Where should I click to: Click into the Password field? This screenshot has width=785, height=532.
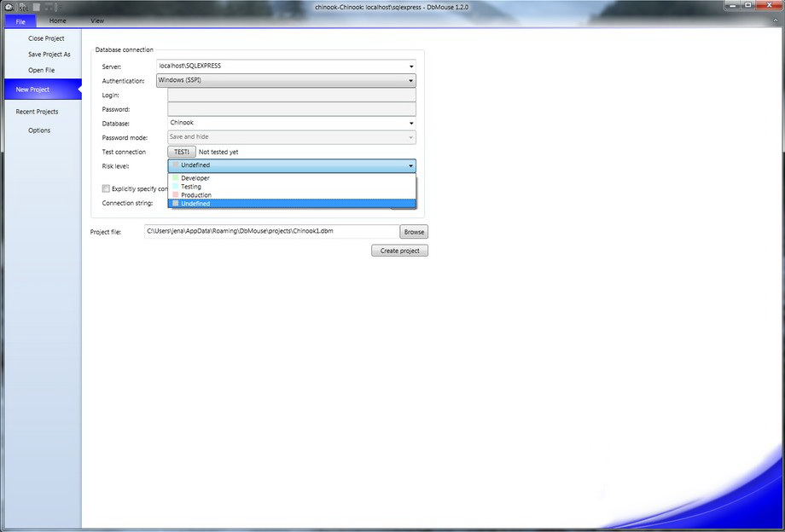point(291,109)
